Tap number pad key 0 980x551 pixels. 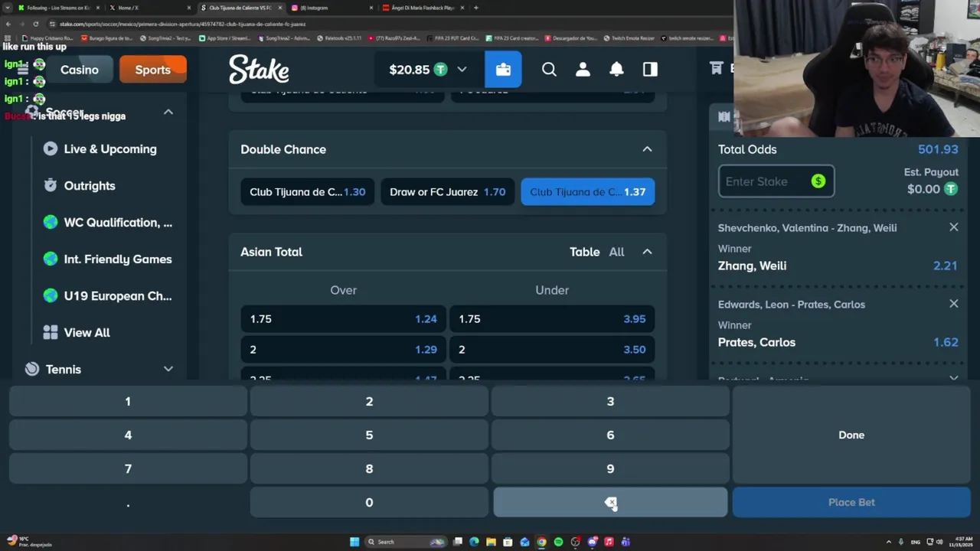click(x=369, y=502)
